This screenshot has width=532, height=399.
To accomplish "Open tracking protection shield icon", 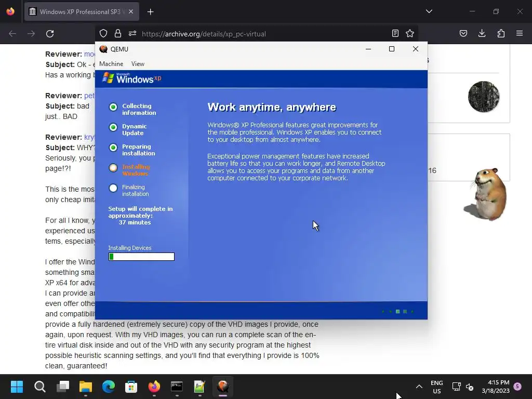I will tap(103, 34).
